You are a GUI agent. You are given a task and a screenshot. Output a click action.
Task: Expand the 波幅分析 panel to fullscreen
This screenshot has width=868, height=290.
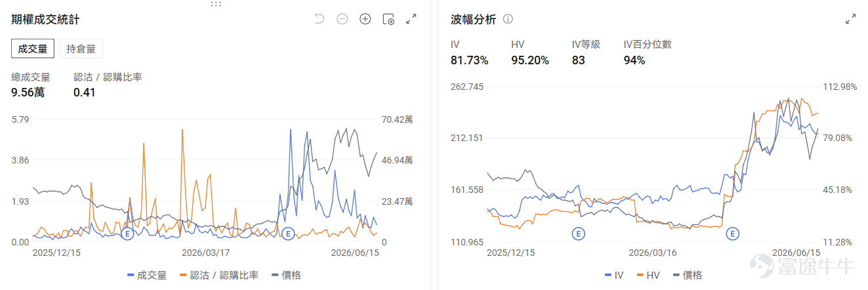(x=851, y=19)
